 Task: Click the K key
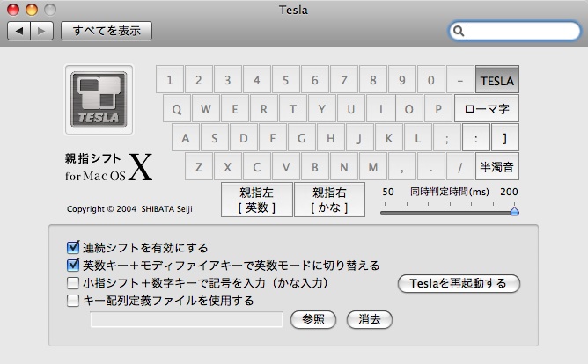click(x=389, y=138)
